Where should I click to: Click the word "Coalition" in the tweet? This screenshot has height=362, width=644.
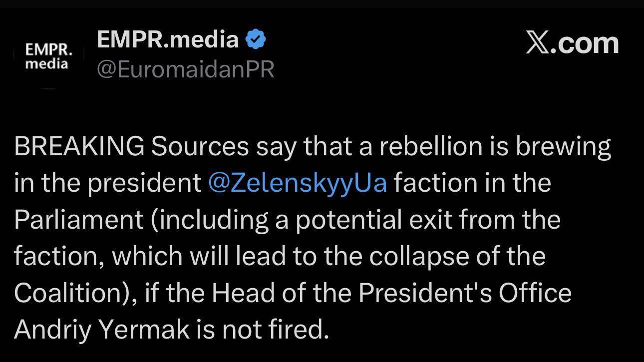(x=68, y=293)
